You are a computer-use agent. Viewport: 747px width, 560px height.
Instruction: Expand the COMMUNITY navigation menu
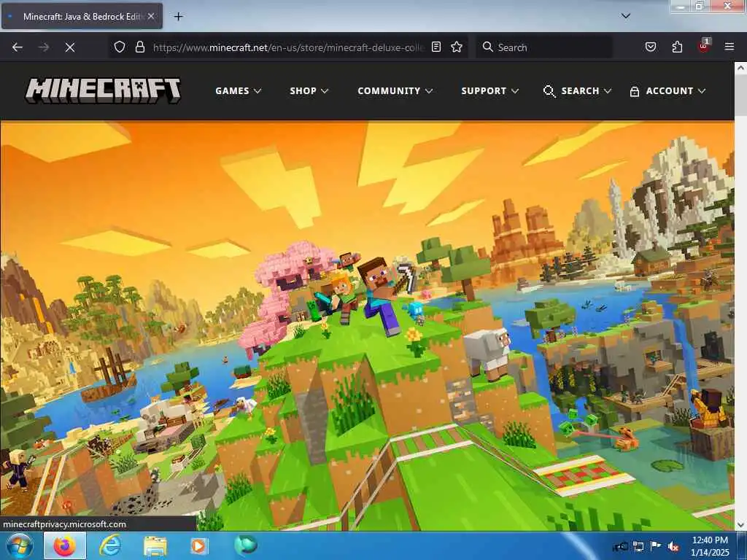pos(395,91)
